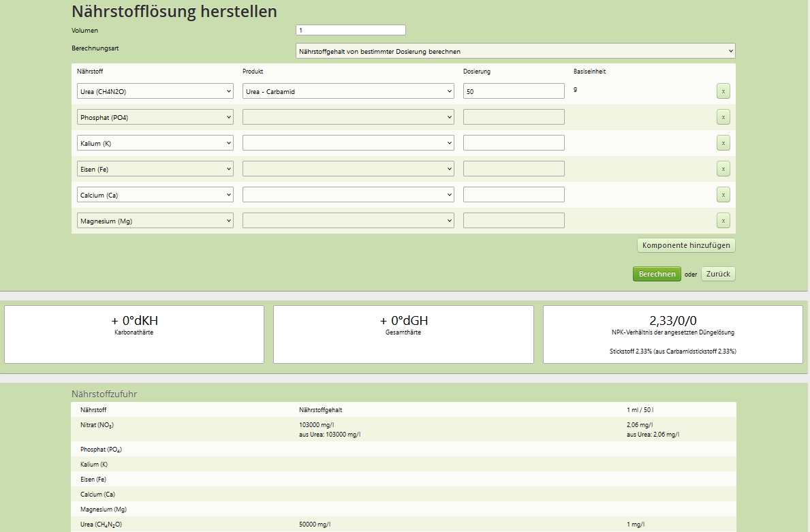Remove the Calcium row using x
The width and height of the screenshot is (810, 532).
point(723,195)
